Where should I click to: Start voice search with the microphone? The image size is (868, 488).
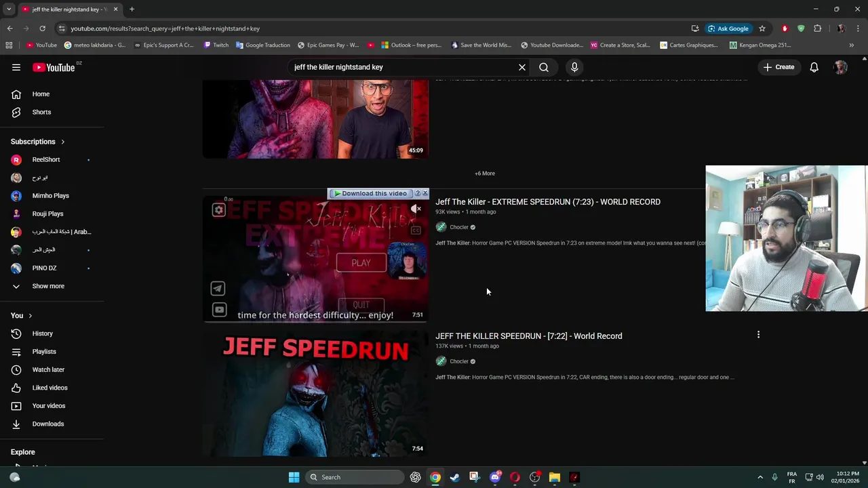(x=574, y=67)
